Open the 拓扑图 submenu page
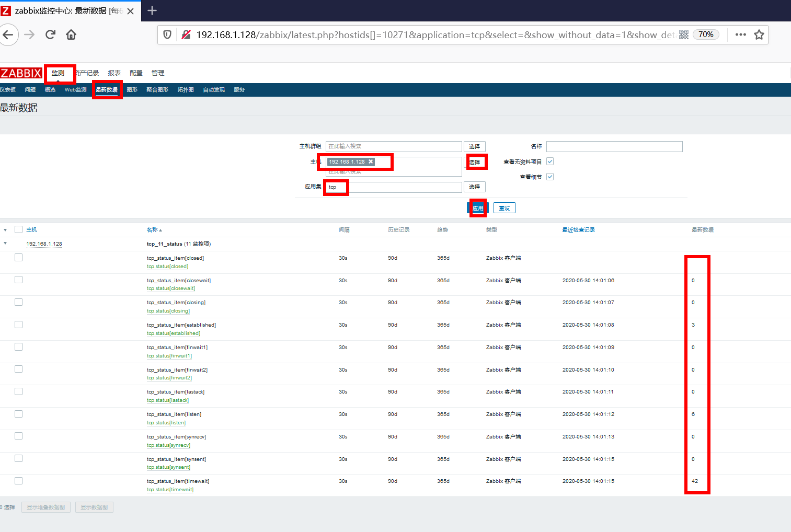 [x=186, y=90]
